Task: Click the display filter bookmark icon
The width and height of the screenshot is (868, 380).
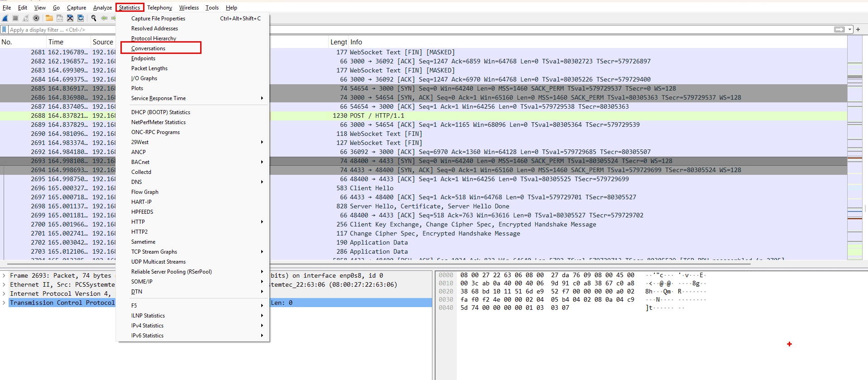Action: (5, 29)
